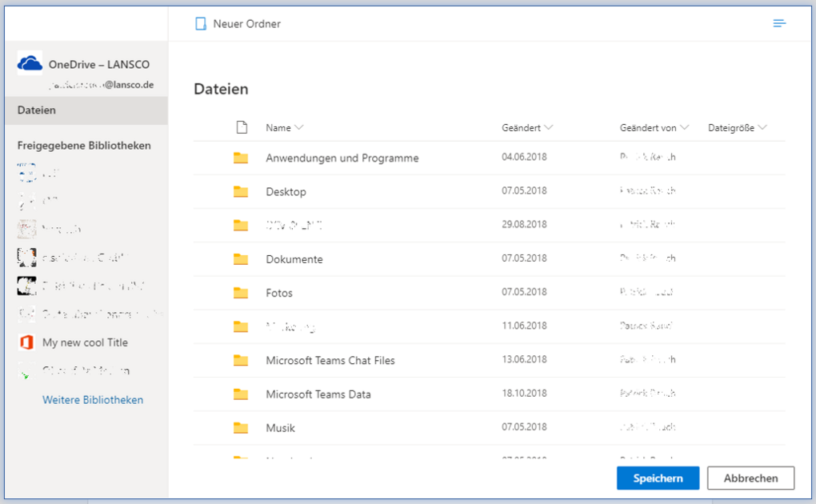Open the Desktop folder name
Screen dimensions: 816x504
pos(286,192)
